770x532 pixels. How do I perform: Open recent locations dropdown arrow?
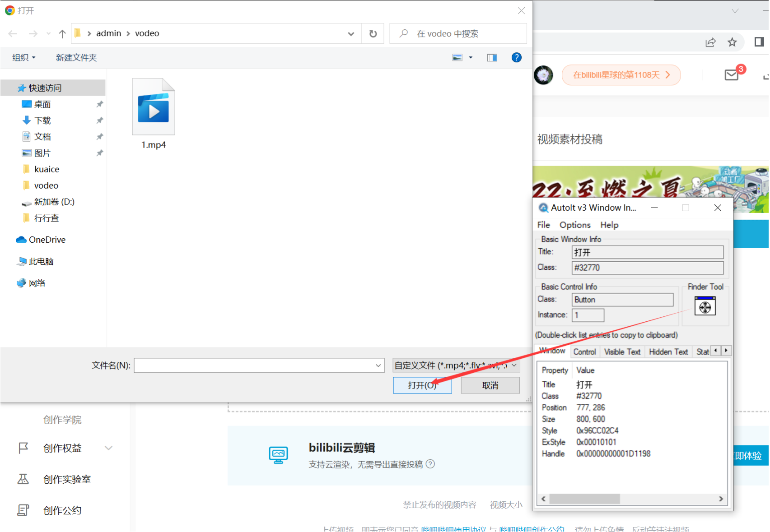[48, 33]
